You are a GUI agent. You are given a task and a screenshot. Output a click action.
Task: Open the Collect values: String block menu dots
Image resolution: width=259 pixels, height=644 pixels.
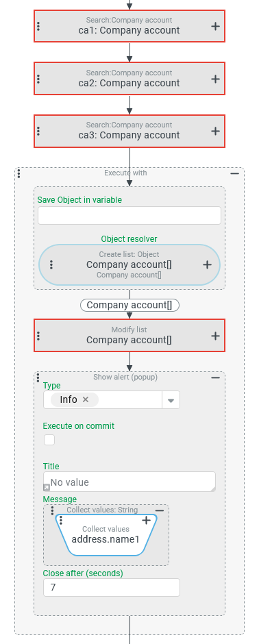click(x=52, y=510)
